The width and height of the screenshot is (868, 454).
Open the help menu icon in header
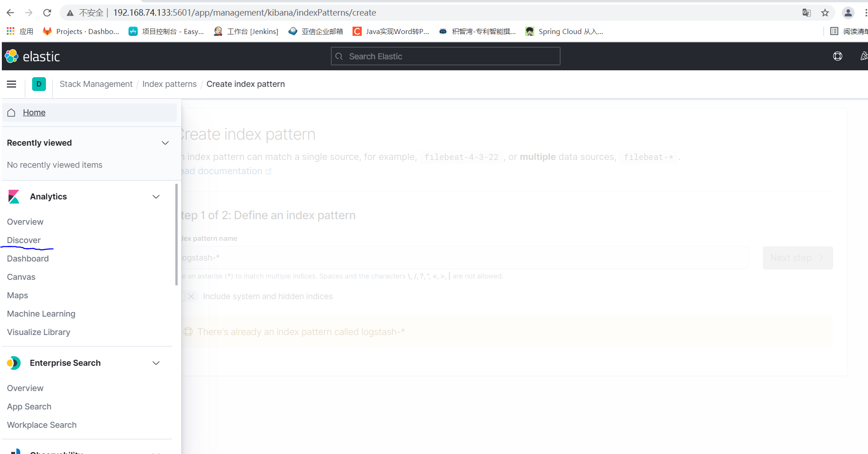pyautogui.click(x=838, y=56)
